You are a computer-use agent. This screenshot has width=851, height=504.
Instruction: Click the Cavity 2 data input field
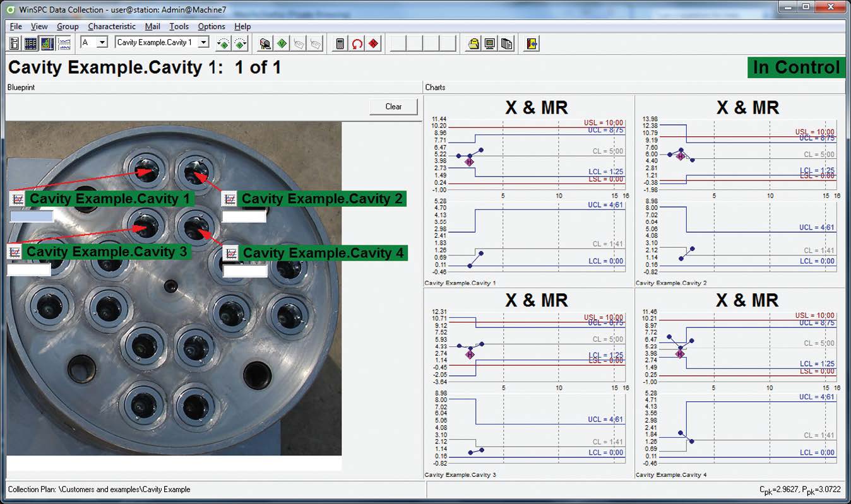pos(244,216)
